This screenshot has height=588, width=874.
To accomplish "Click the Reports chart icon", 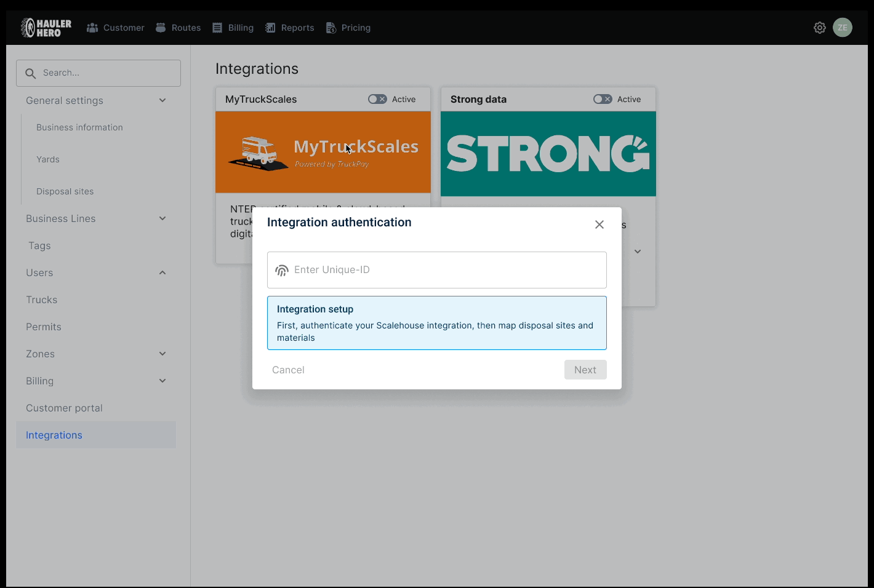I will (270, 28).
